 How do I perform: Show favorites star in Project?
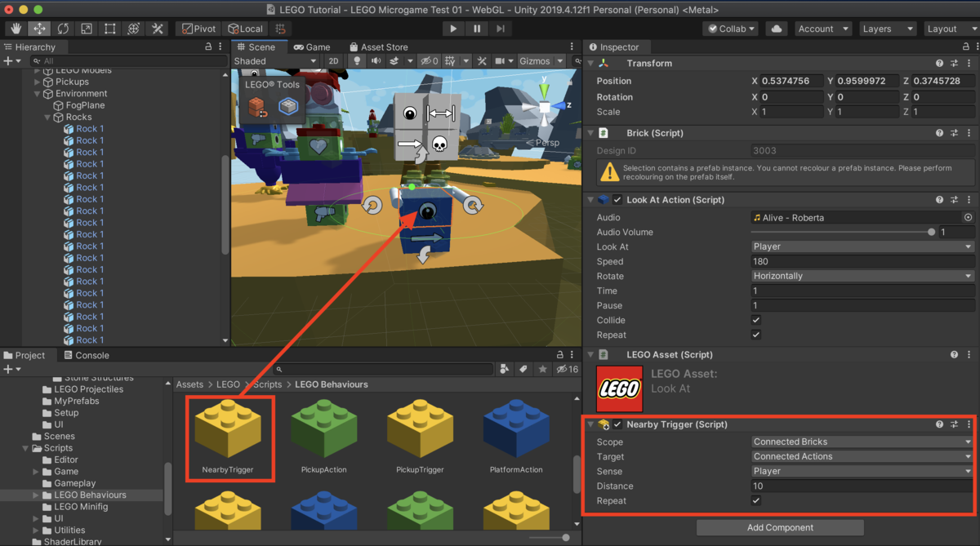[542, 370]
